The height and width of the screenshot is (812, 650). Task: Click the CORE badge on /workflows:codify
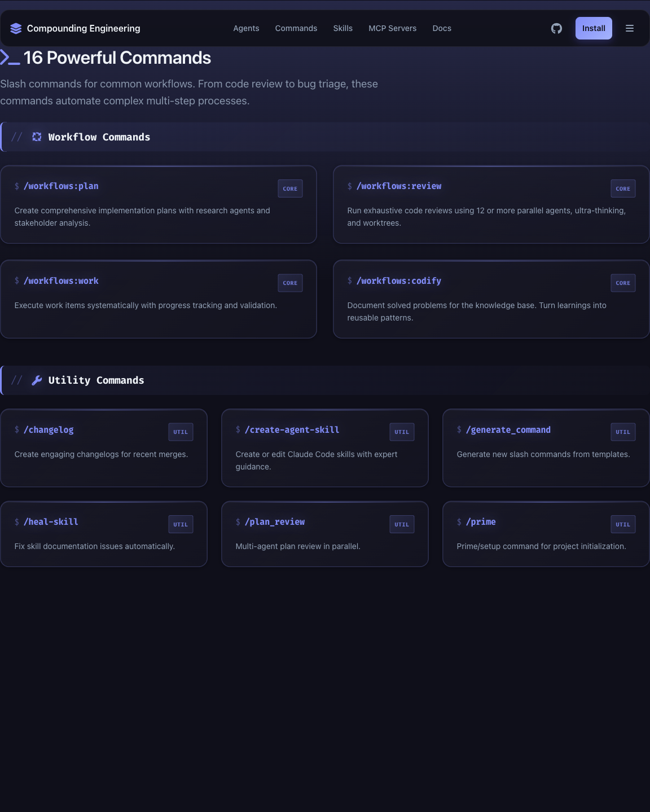pos(623,283)
